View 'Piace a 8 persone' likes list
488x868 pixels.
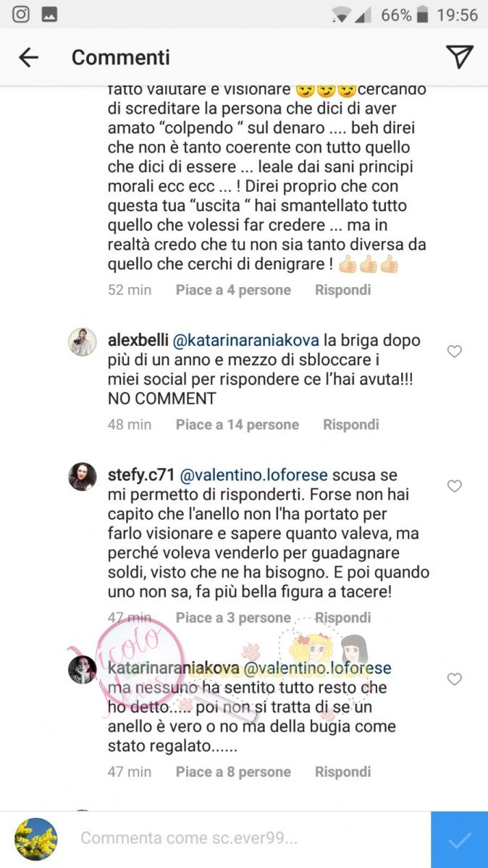233,772
